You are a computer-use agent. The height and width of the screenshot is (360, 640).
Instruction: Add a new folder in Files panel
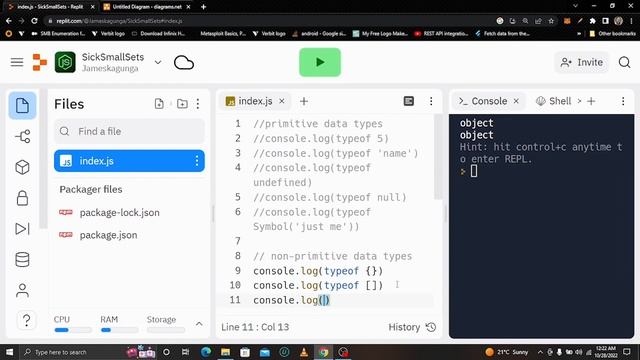click(x=182, y=104)
